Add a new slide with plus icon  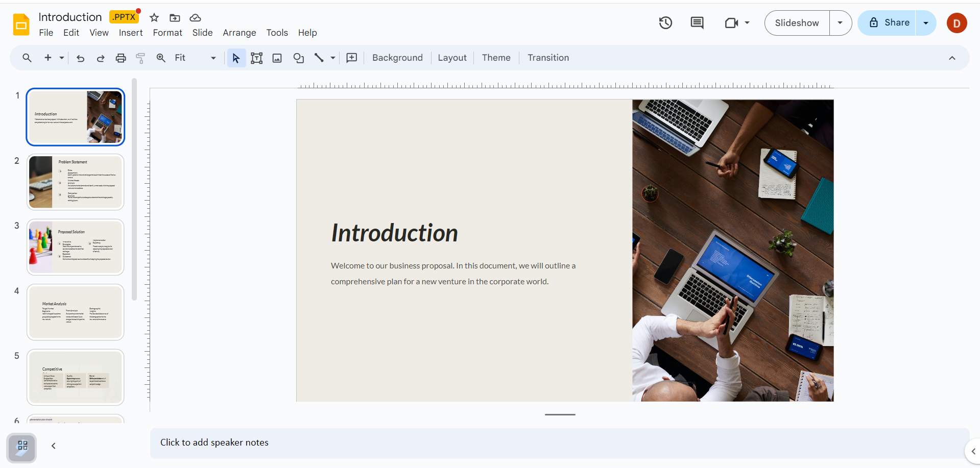click(x=48, y=58)
